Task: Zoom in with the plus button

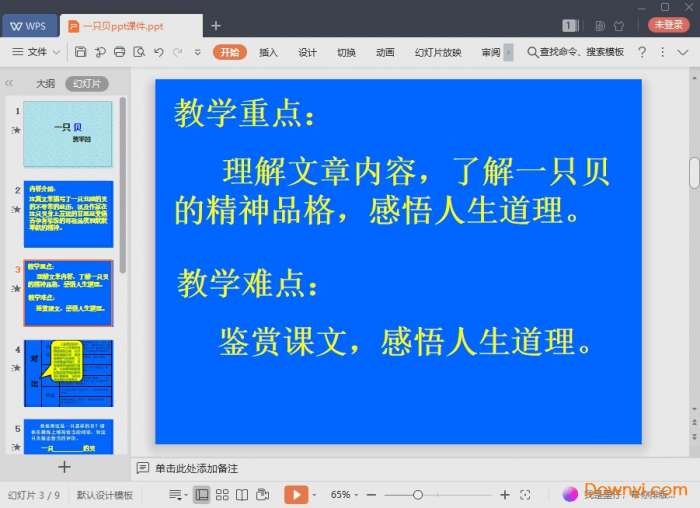Action: click(x=505, y=495)
